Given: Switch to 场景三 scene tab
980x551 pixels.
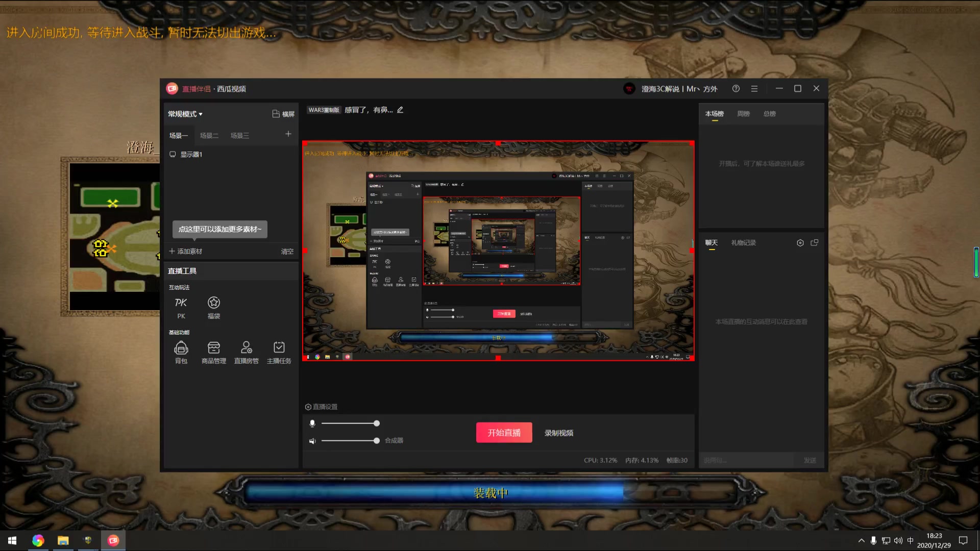Looking at the screenshot, I should click(240, 136).
